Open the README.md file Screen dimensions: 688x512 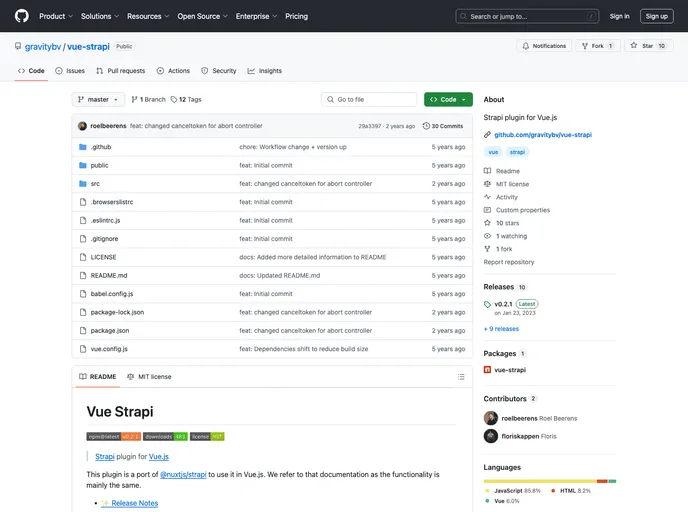[109, 276]
